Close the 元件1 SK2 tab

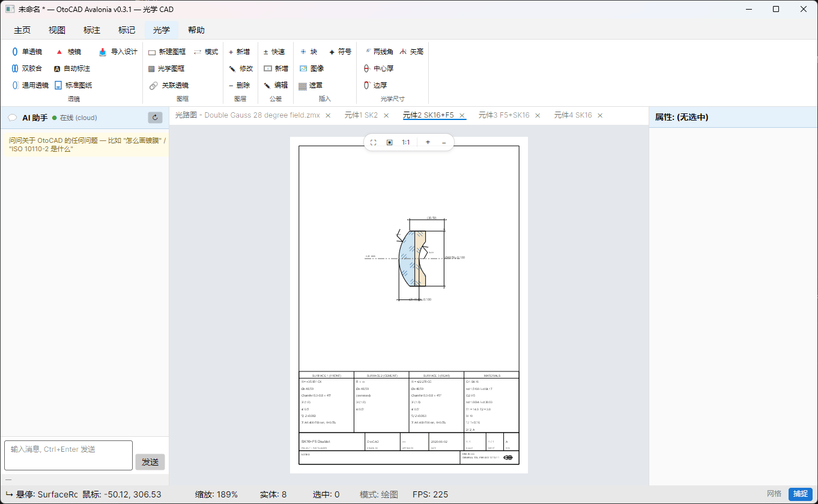point(386,115)
